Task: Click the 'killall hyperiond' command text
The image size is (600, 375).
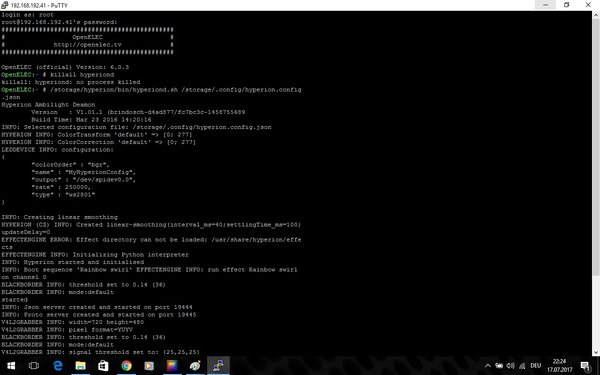Action: pyautogui.click(x=82, y=75)
